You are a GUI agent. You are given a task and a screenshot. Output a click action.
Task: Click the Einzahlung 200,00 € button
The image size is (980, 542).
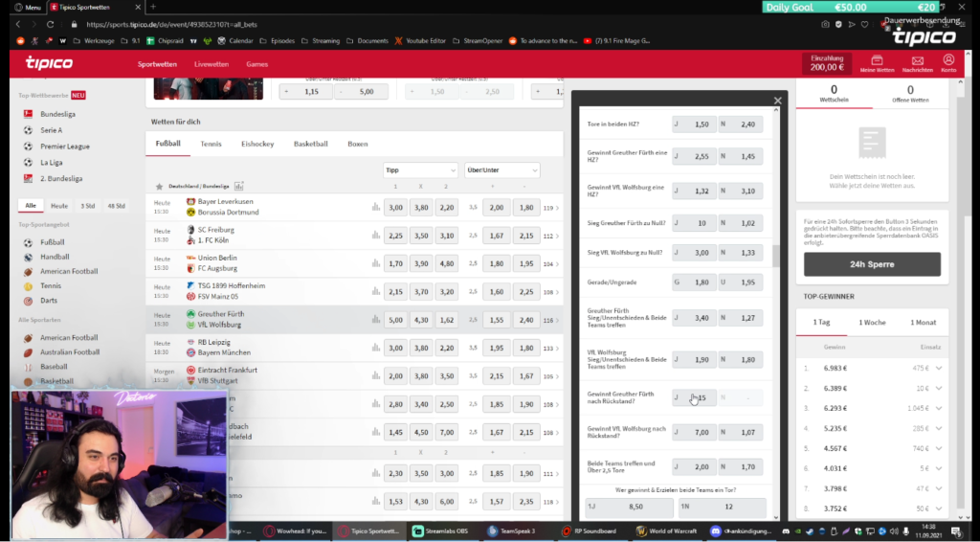coord(828,63)
